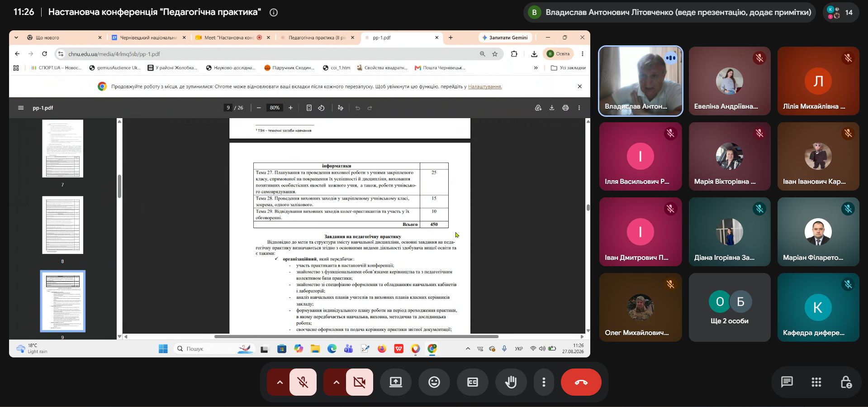This screenshot has height=407, width=868.
Task: Click 'Запитати Gemini' button
Action: click(x=505, y=38)
